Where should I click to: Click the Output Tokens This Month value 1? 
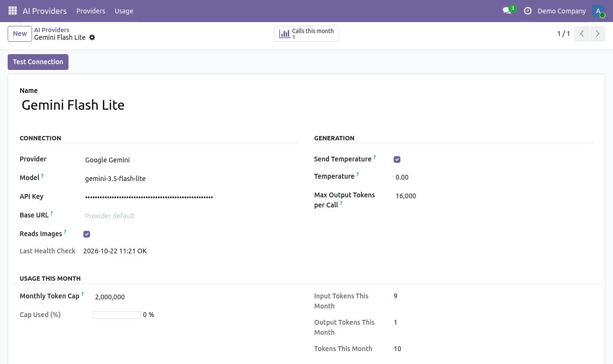396,322
